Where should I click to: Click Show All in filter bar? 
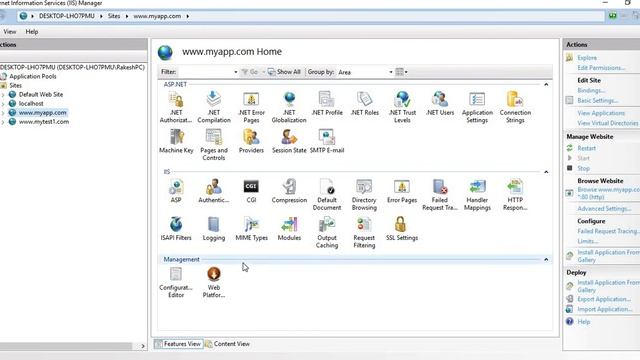point(284,72)
